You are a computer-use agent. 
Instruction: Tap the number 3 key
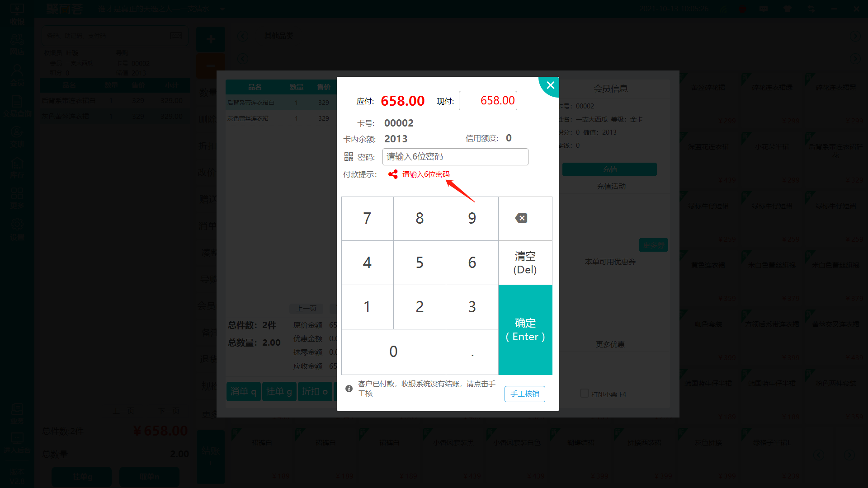[472, 307]
